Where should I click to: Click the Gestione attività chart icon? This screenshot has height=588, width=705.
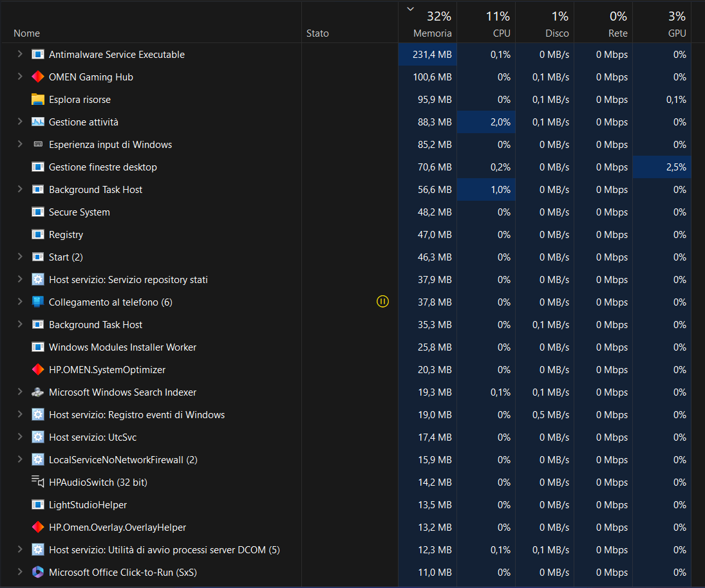click(38, 122)
